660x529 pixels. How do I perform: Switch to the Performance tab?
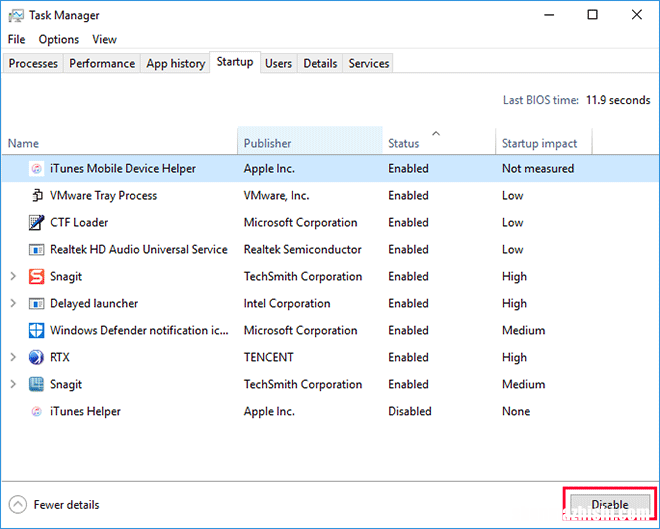102,64
